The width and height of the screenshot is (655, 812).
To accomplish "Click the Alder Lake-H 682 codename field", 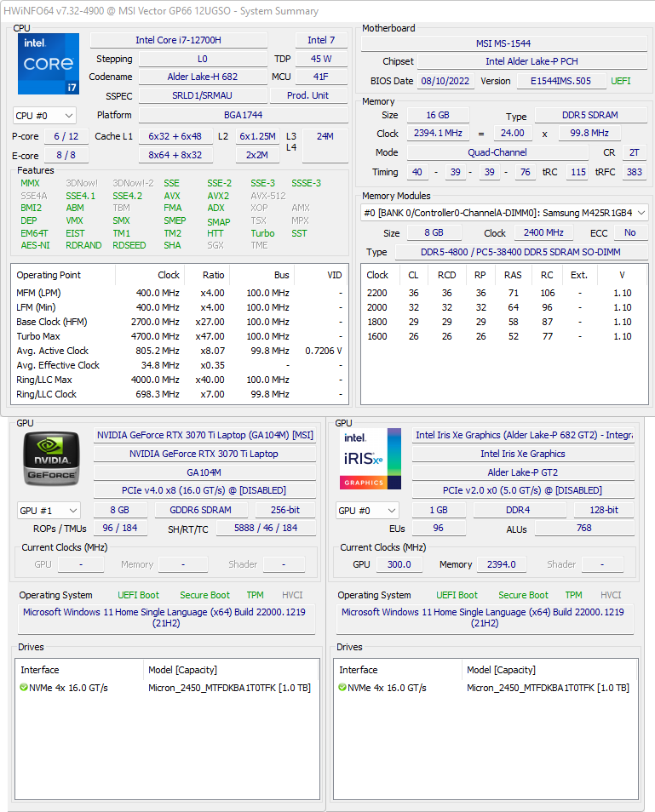I will pos(203,77).
